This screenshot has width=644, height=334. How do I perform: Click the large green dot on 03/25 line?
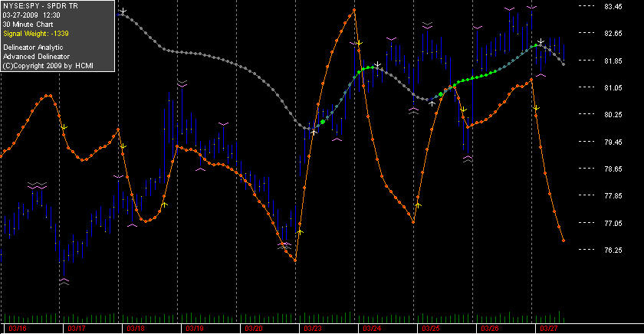click(x=441, y=94)
